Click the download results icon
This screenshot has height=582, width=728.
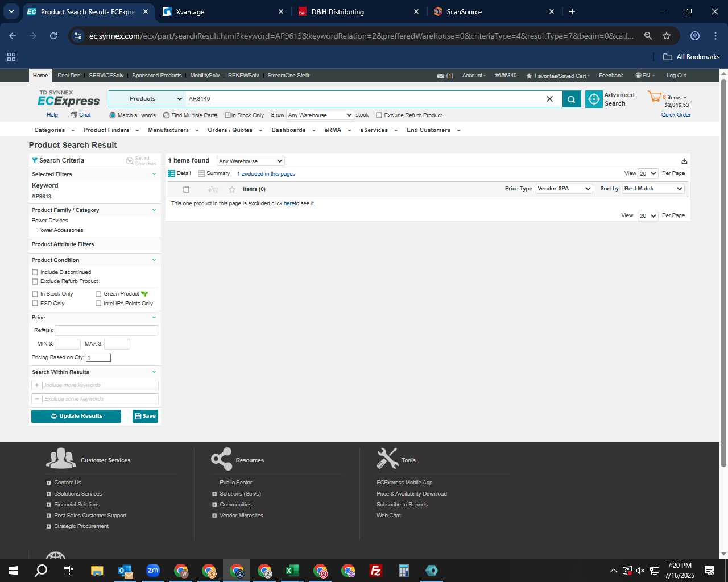684,161
